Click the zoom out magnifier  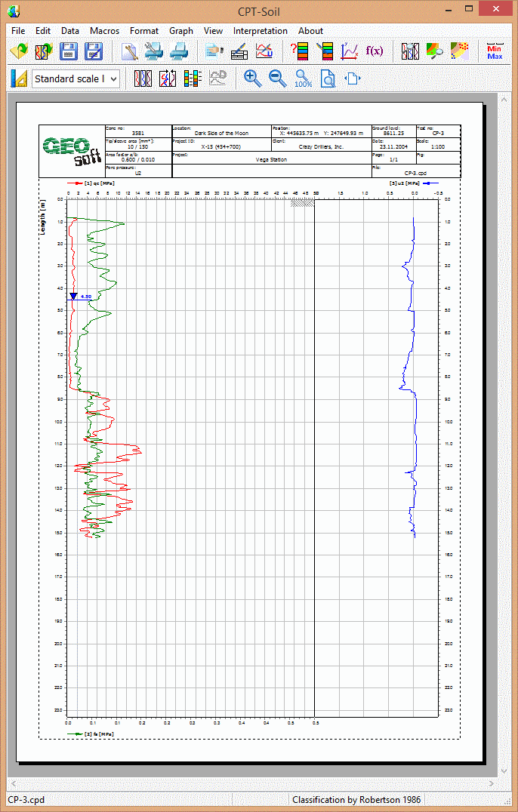(x=278, y=78)
